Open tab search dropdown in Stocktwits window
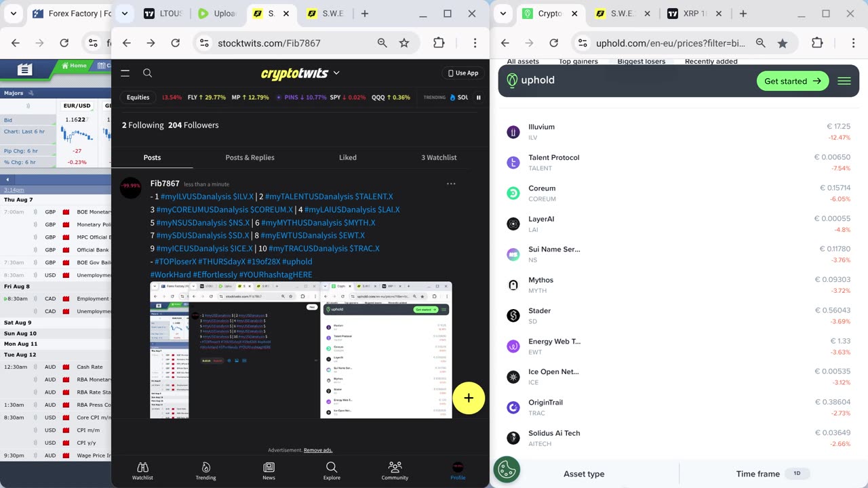 tap(124, 14)
